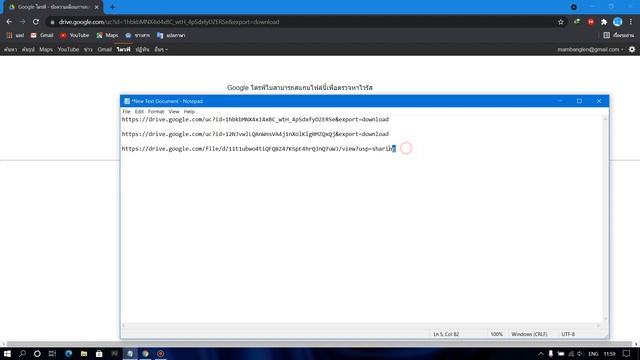Click the red extension icon in Chrome toolbar
This screenshot has height=360, width=640.
[x=591, y=22]
